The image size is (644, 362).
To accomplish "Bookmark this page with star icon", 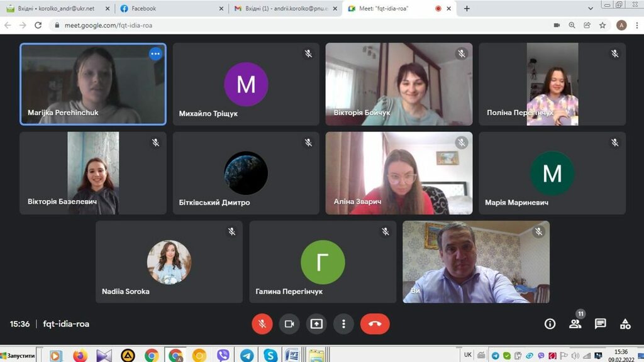I will (602, 25).
